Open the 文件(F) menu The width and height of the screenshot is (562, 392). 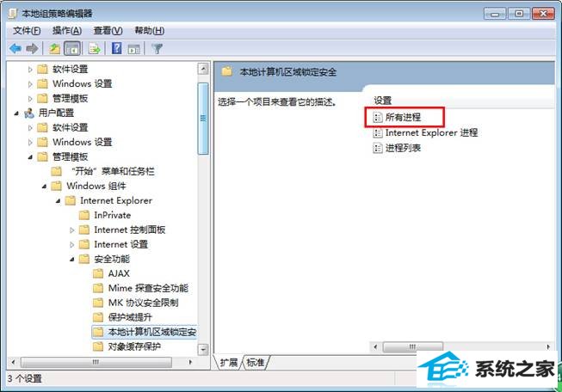coord(27,31)
